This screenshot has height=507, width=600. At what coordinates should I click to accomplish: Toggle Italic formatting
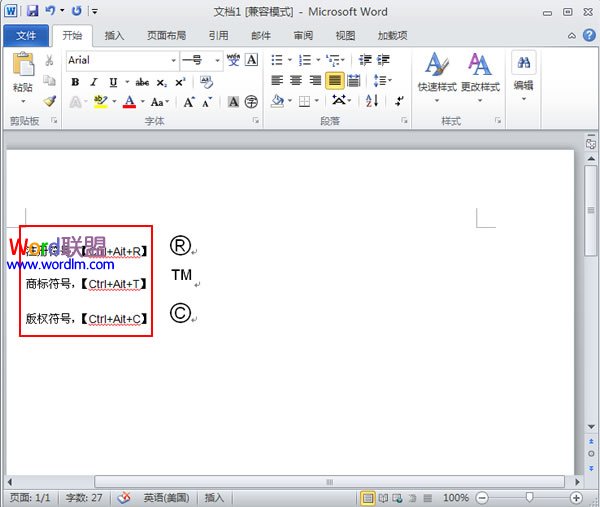click(x=94, y=82)
